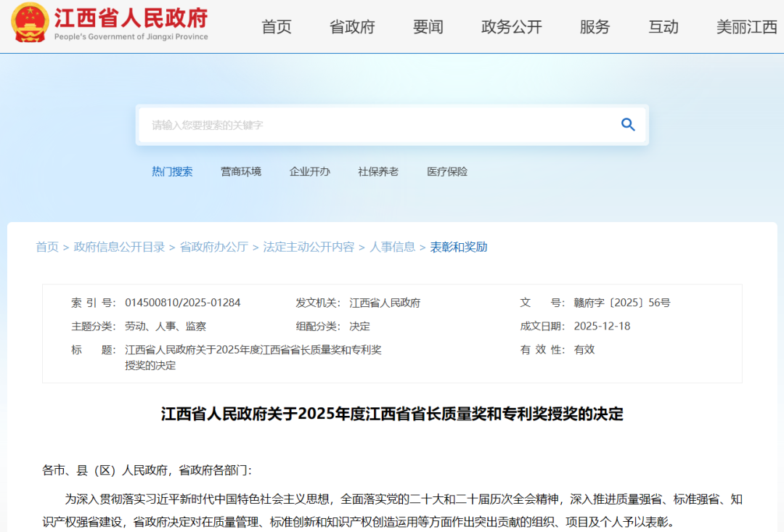Open the 互动 navigation item
The width and height of the screenshot is (784, 532).
(x=662, y=27)
